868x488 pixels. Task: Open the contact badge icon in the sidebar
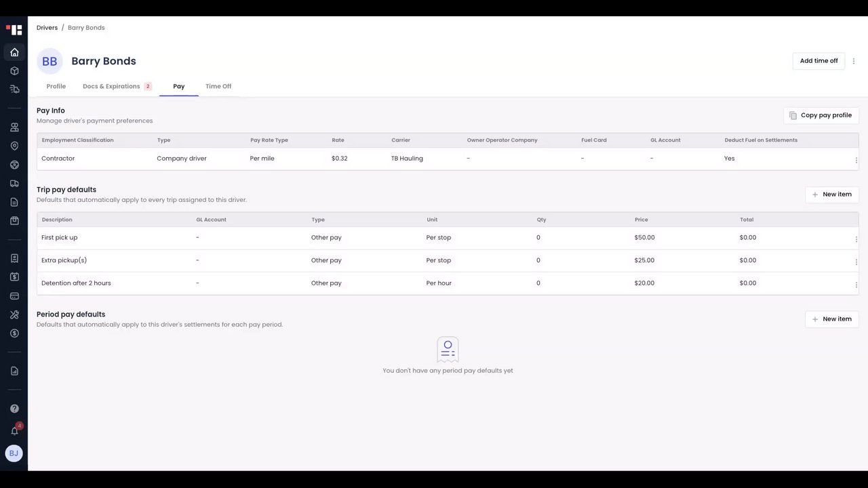(x=14, y=258)
